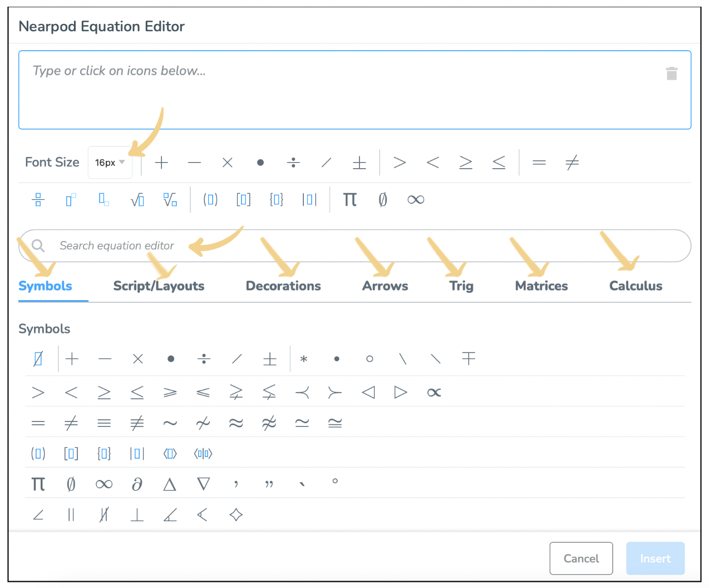This screenshot has height=588, width=709.
Task: Click the trash icon to clear equation
Action: [x=672, y=73]
